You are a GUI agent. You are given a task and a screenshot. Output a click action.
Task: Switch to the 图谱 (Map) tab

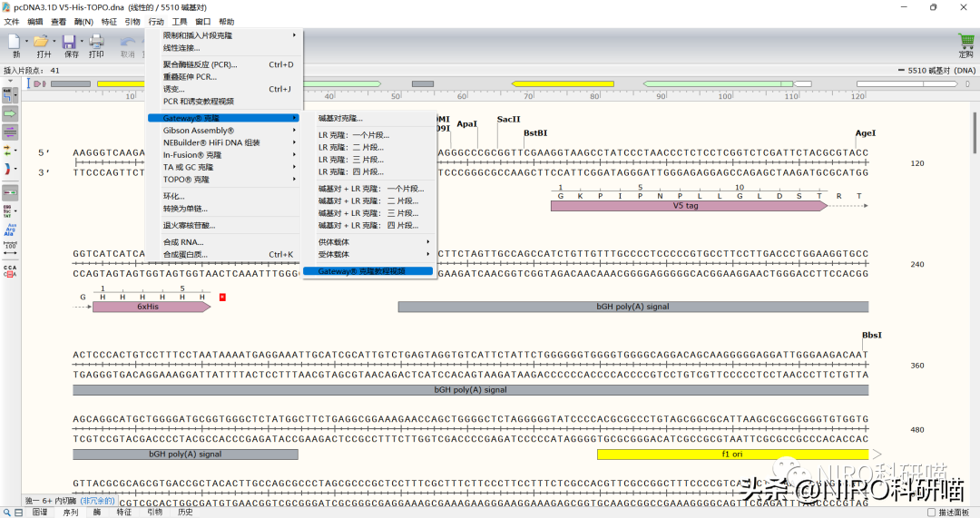(x=40, y=513)
